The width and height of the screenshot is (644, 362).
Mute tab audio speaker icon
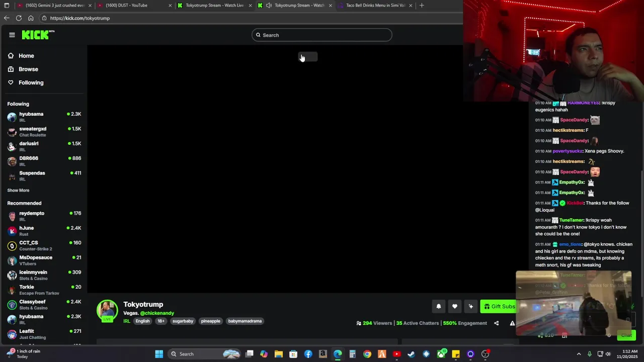(x=269, y=6)
